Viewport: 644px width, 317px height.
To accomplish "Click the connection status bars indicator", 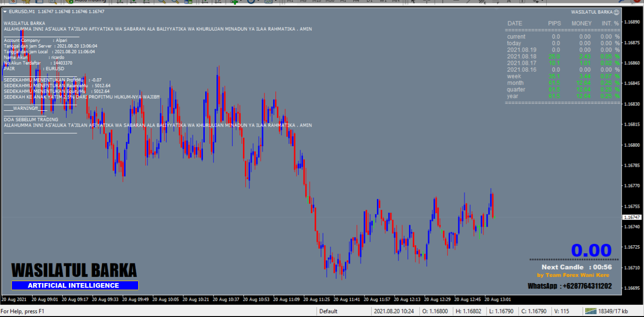I will coord(591,311).
